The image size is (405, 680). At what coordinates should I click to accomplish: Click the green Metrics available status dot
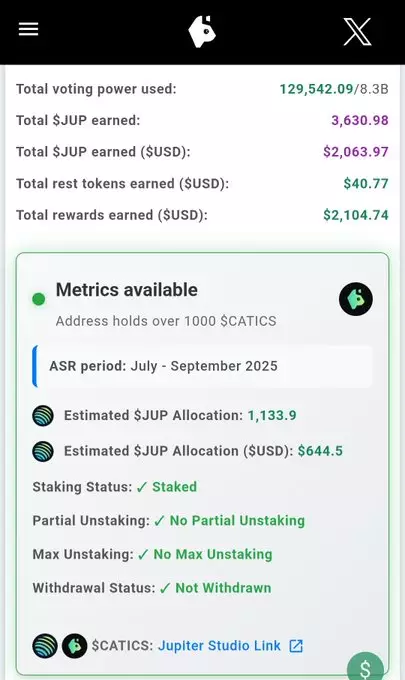(x=39, y=299)
